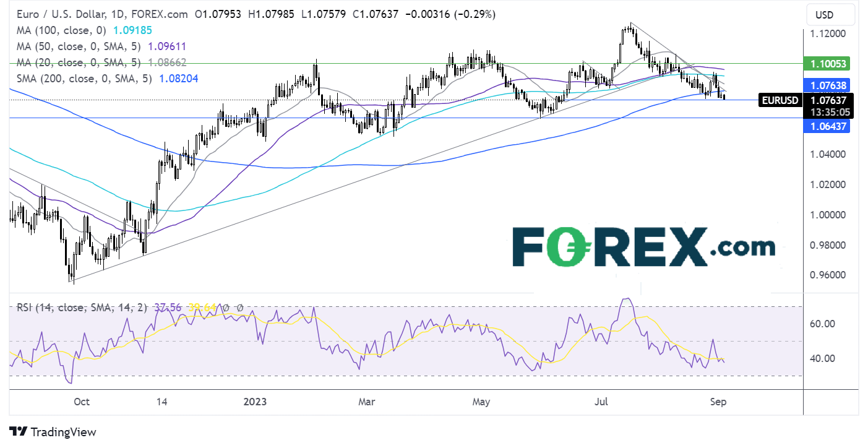Click the EURUSD symbol price tag

tap(781, 100)
